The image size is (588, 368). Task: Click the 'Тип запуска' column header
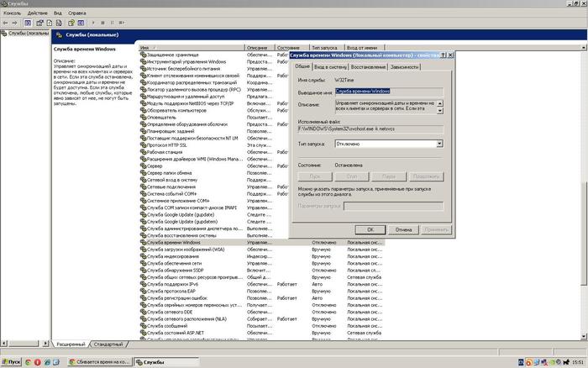click(x=327, y=48)
